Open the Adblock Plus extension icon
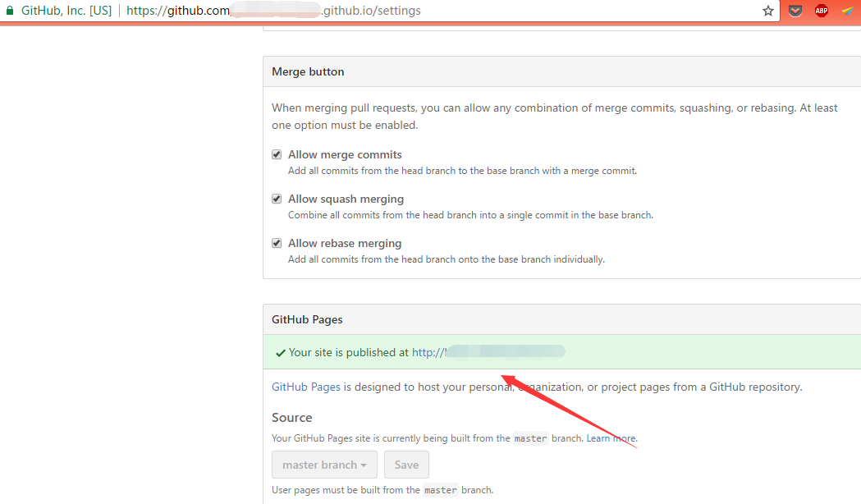Viewport: 861px width, 504px height. (821, 11)
